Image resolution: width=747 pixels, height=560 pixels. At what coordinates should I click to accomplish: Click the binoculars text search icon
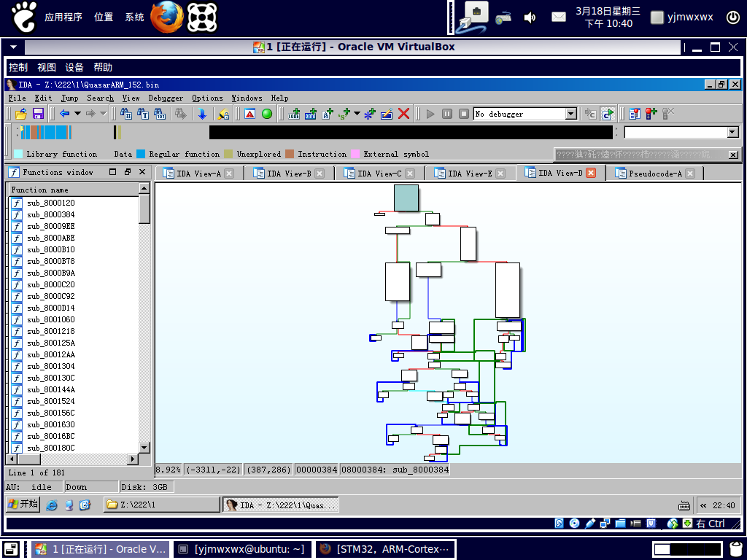[x=143, y=114]
